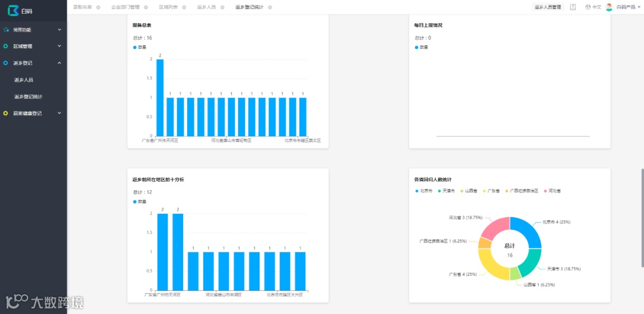Viewport: 644px width, 314px height.
Task: Click the 白码产品 username
Action: 626,7
